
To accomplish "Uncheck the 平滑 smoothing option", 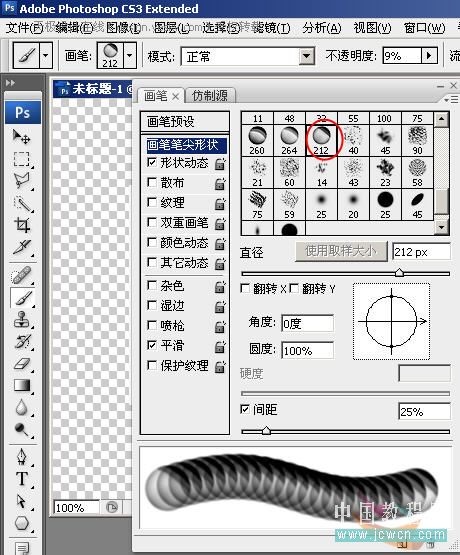I will click(x=152, y=345).
